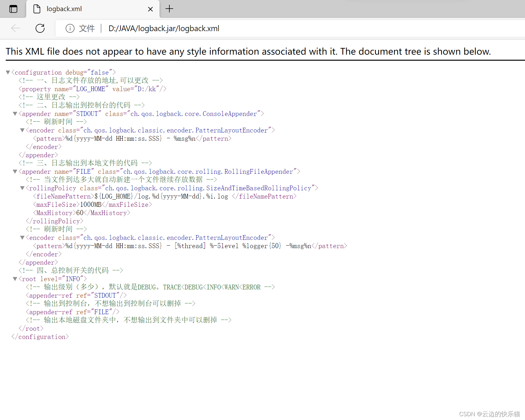Click the plus icon right of the tab strip
525x420 pixels.
click(x=169, y=9)
